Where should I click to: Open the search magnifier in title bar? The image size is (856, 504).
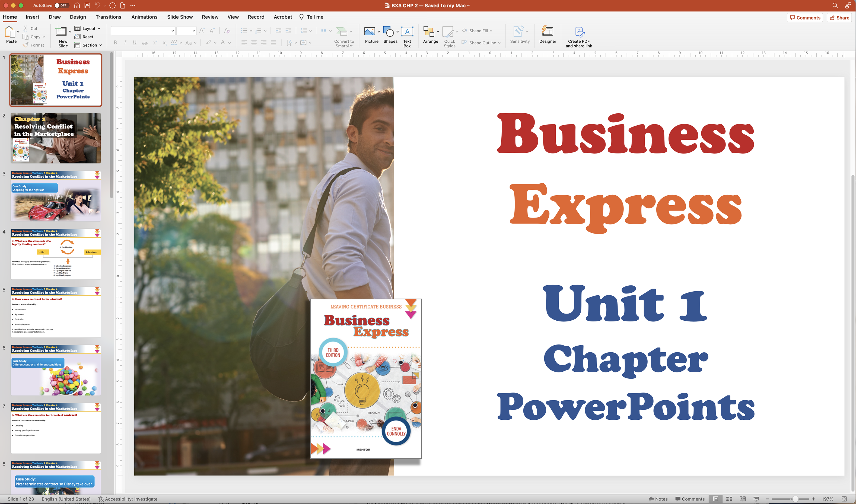click(835, 5)
